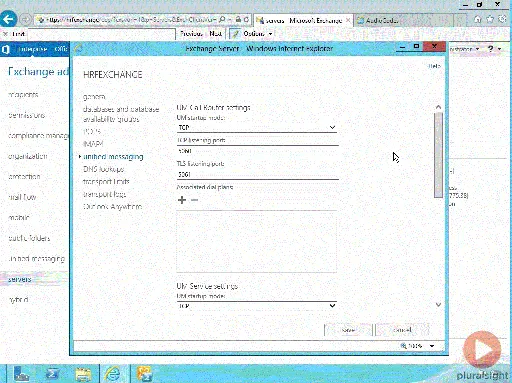Click the IE forward arrow button
Viewport: 512px width, 383px height.
tap(26, 20)
